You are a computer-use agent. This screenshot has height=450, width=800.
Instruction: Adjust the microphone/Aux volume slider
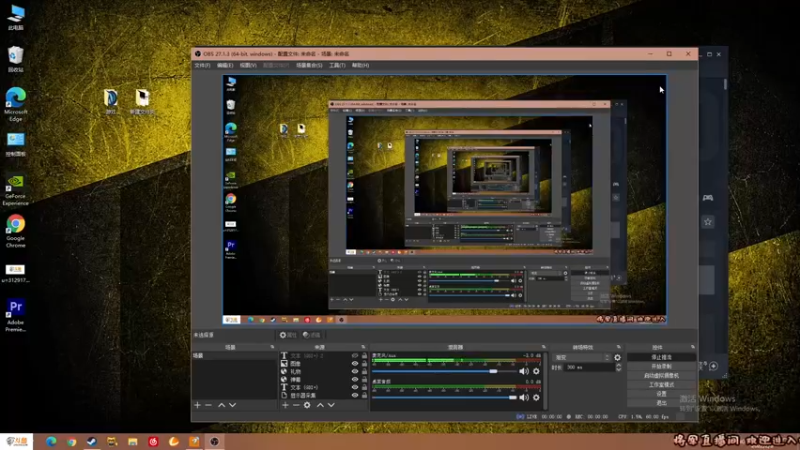444,371
